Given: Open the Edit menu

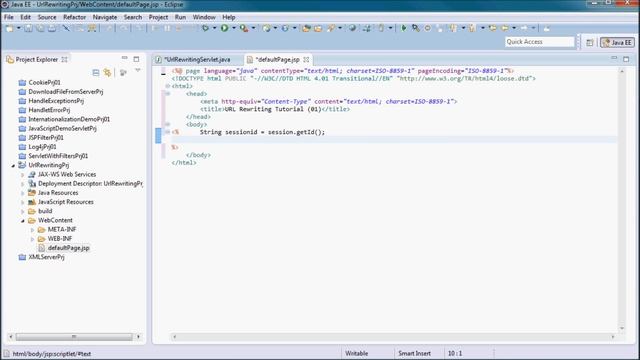Looking at the screenshot, I should pyautogui.click(x=25, y=17).
